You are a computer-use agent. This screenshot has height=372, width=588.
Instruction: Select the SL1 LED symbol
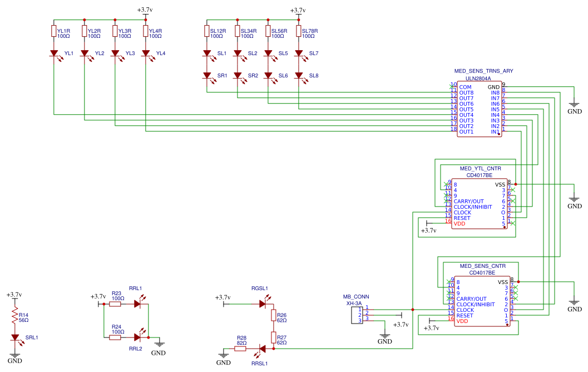[207, 53]
